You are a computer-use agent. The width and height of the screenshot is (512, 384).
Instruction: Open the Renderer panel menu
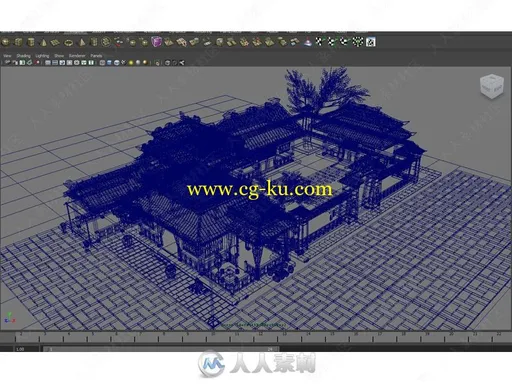(77, 56)
